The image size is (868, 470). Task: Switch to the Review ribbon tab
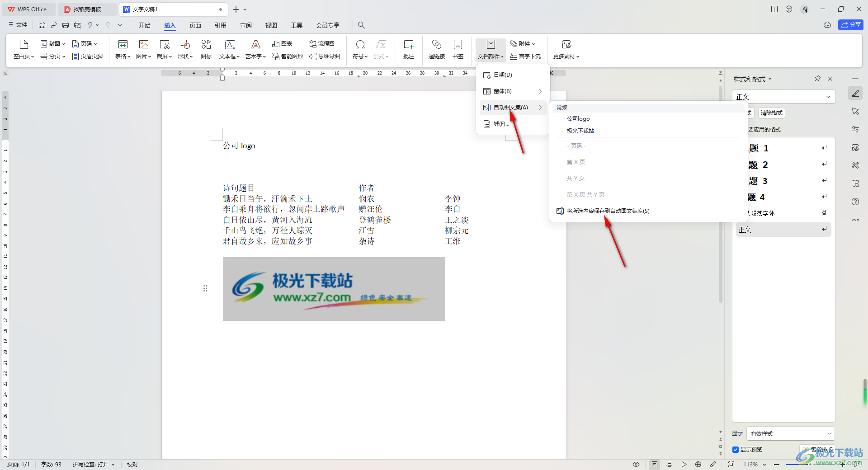click(x=246, y=25)
